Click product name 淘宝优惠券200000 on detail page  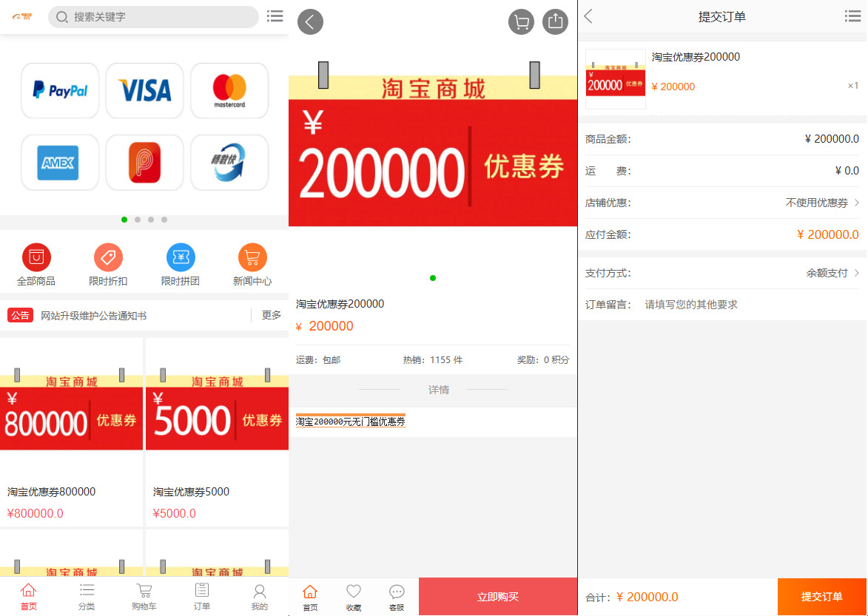pos(340,304)
